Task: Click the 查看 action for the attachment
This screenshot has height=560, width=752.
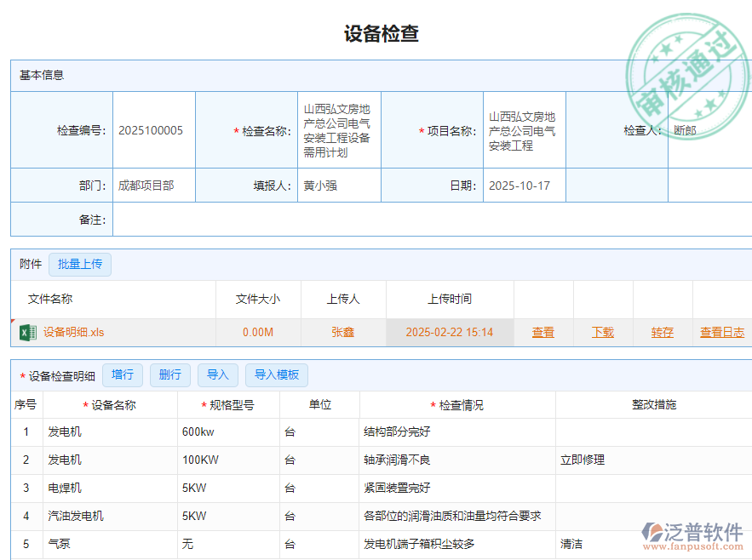Action: (543, 332)
